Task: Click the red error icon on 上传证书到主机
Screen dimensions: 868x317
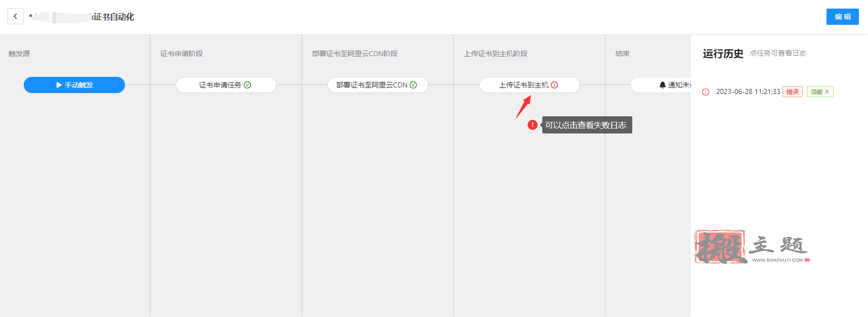Action: point(554,85)
